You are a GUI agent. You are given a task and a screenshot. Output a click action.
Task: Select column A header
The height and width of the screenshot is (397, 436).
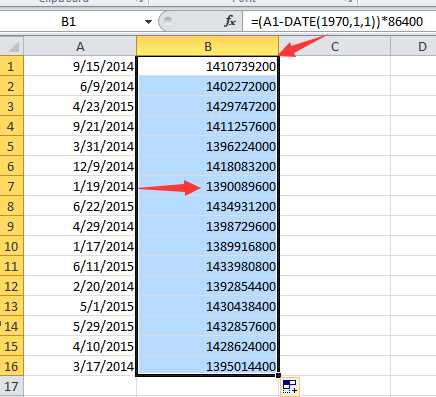point(80,46)
